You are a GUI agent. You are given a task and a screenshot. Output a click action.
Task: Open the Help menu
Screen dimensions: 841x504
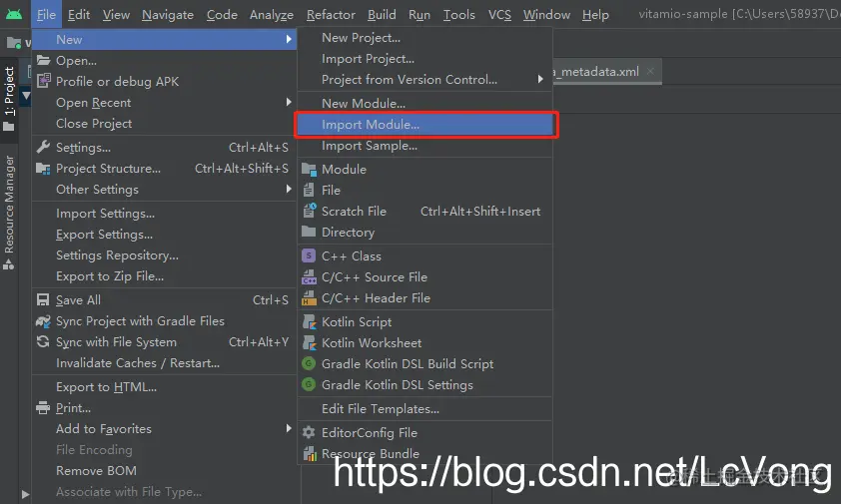tap(595, 15)
